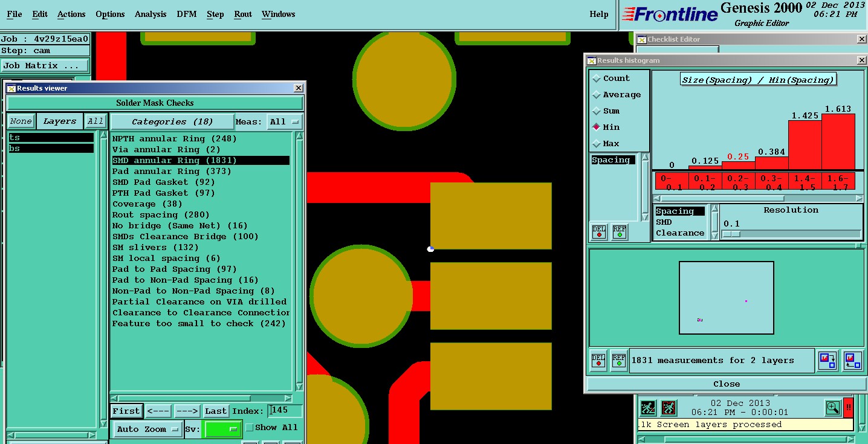
Task: Click the down arrow of the category list scrollbar
Action: coord(299,387)
